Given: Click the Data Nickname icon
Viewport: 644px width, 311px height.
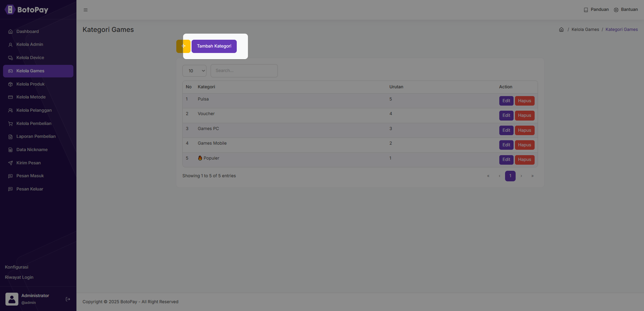Looking at the screenshot, I should click(11, 150).
